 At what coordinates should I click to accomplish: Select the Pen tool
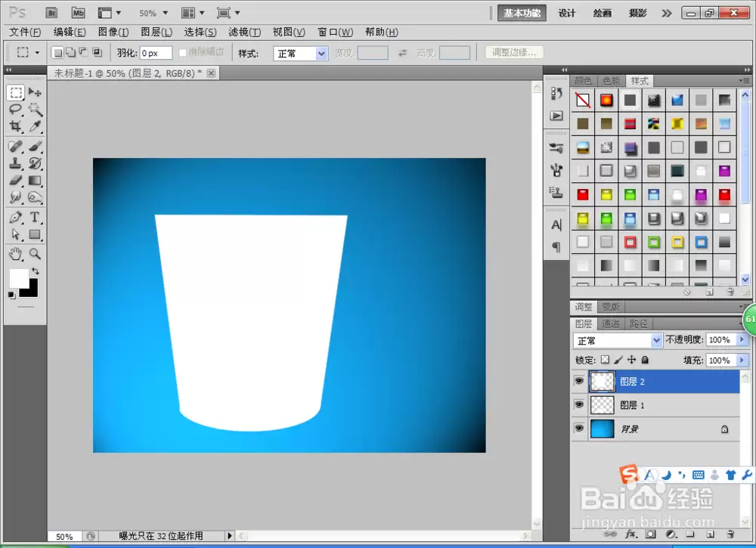pos(15,218)
